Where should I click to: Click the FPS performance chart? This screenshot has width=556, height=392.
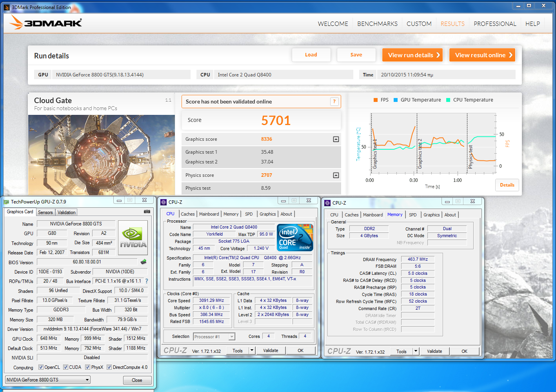(x=433, y=143)
